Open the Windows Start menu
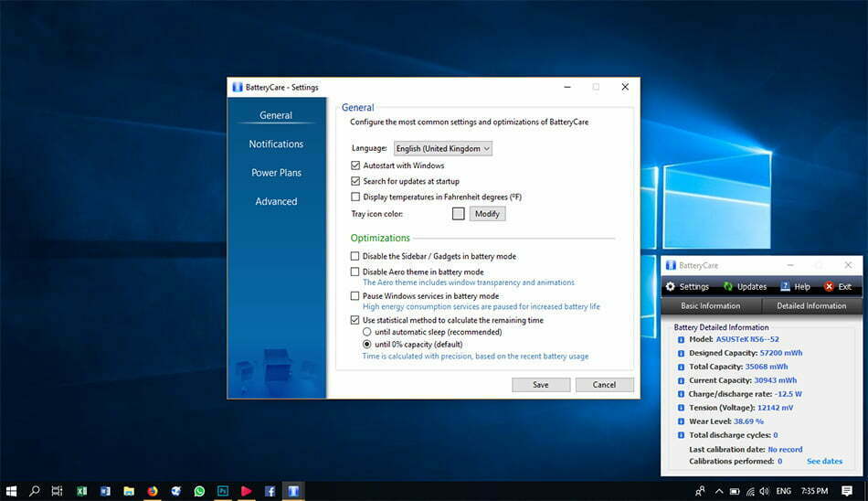 coord(11,491)
